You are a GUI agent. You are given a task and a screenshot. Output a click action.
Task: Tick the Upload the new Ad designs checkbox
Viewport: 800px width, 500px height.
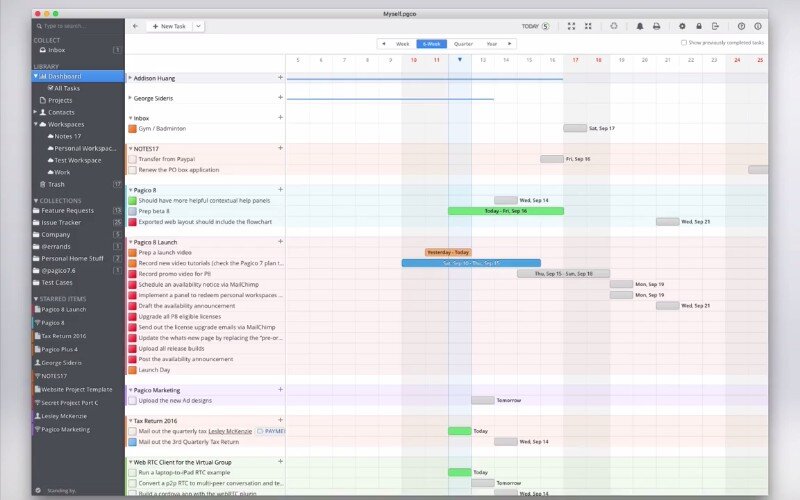point(132,400)
